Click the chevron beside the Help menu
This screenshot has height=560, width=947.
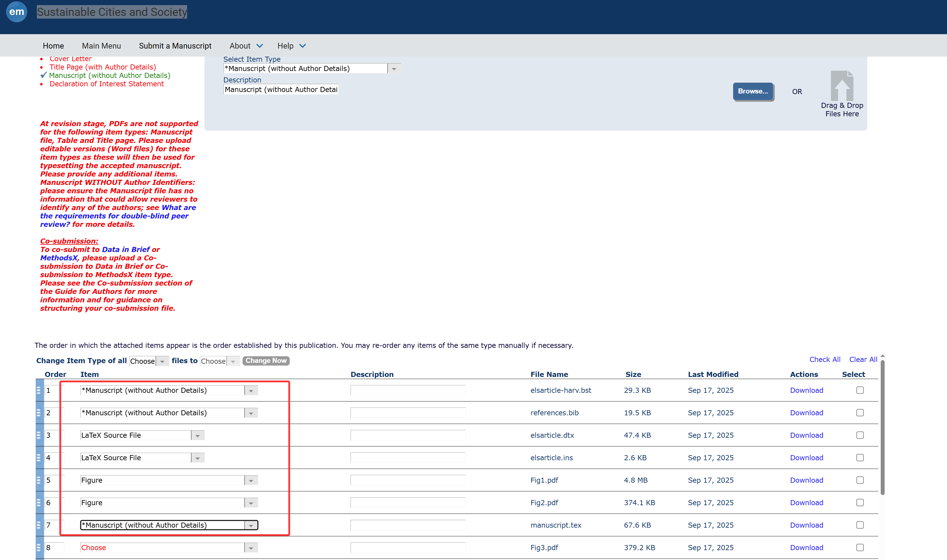303,46
